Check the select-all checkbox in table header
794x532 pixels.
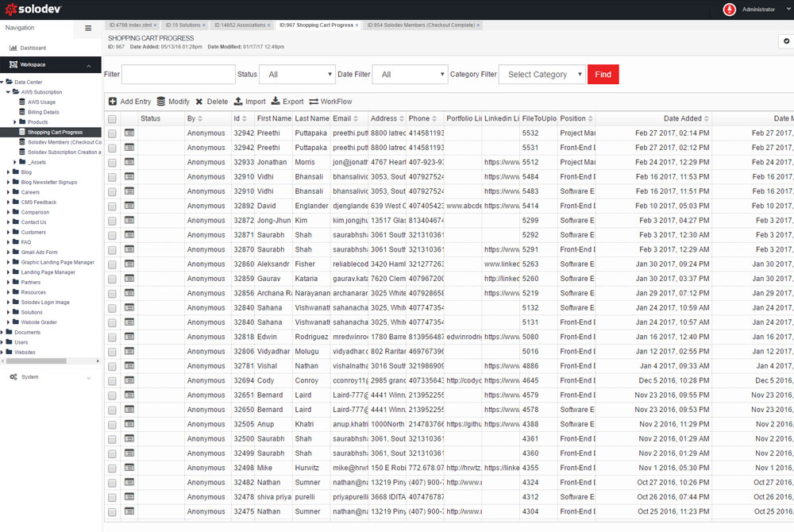click(x=112, y=119)
